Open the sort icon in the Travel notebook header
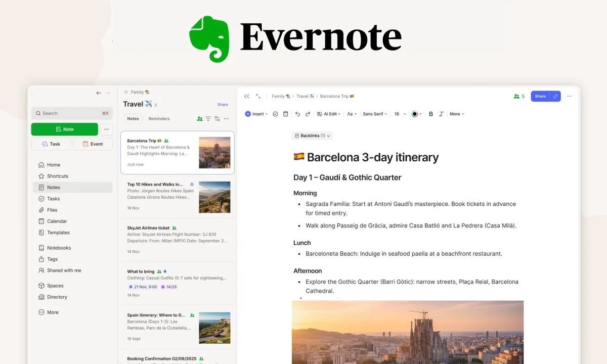The height and width of the screenshot is (364, 607). coord(216,118)
